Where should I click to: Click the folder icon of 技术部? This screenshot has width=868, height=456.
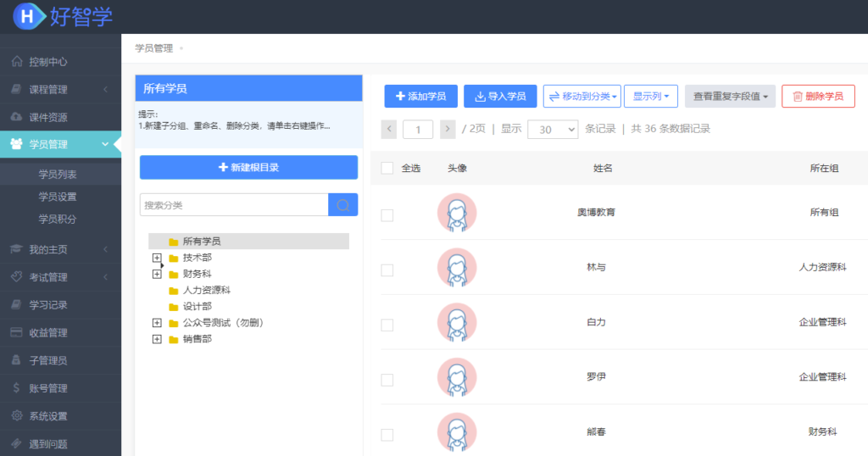[173, 258]
